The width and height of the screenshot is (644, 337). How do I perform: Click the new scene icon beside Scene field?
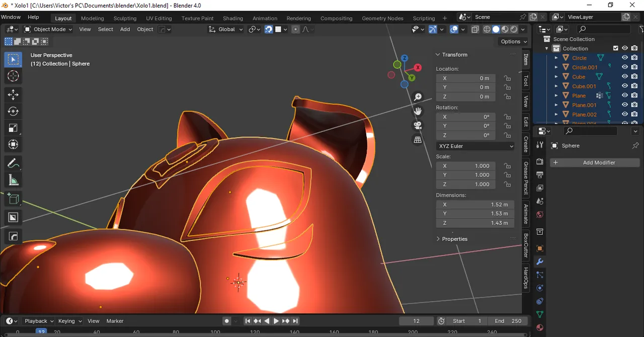pos(533,17)
